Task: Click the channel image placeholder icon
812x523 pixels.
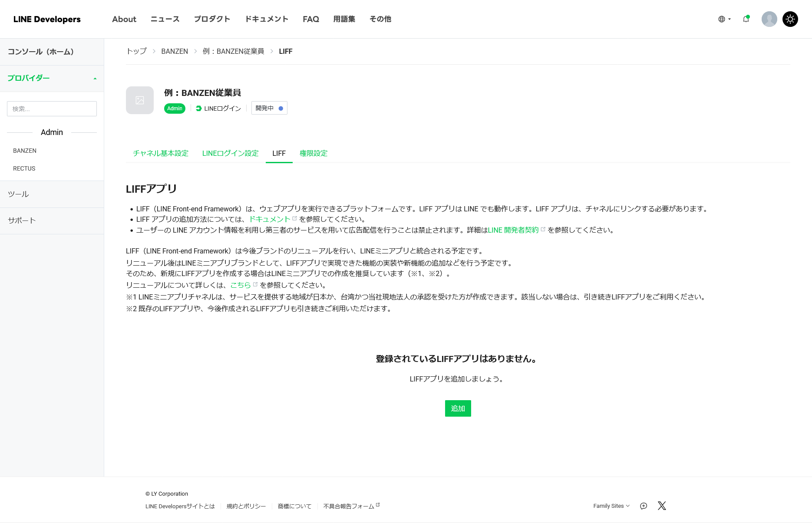Action: (140, 100)
